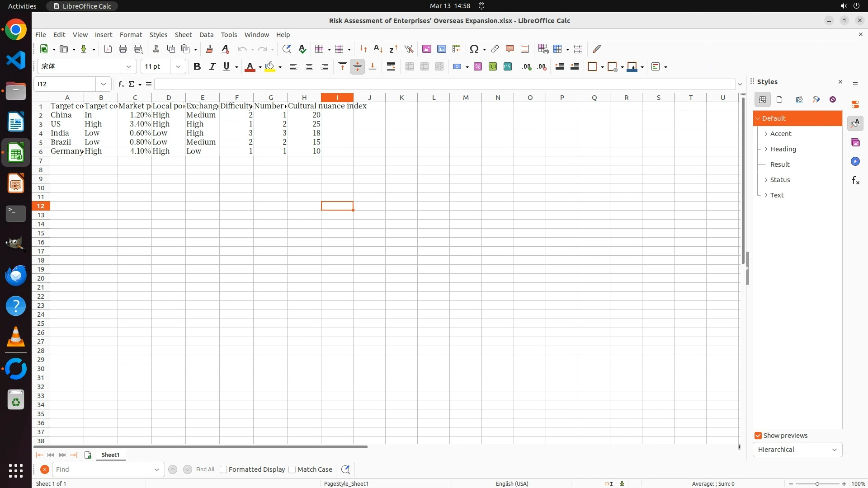The image size is (868, 488).
Task: Apply the yellow background highlight color
Action: point(270,67)
